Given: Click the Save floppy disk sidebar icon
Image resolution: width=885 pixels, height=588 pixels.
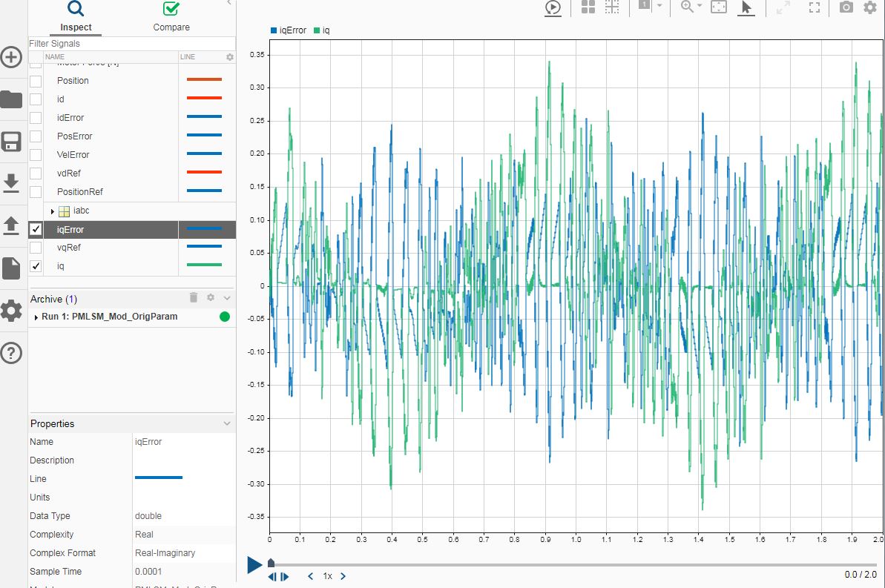Looking at the screenshot, I should (x=11, y=142).
